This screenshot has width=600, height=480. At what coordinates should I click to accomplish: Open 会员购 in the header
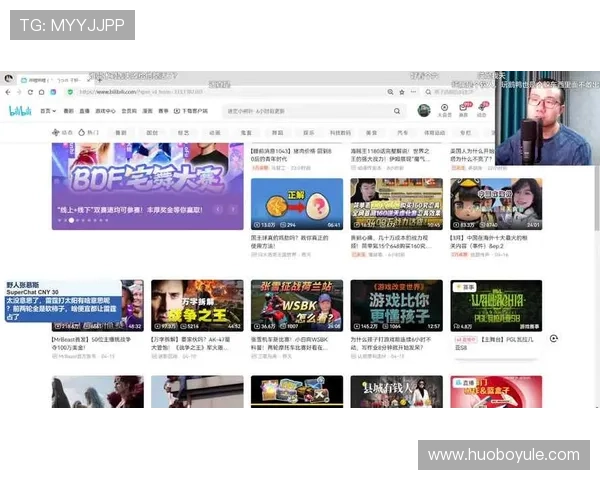129,111
